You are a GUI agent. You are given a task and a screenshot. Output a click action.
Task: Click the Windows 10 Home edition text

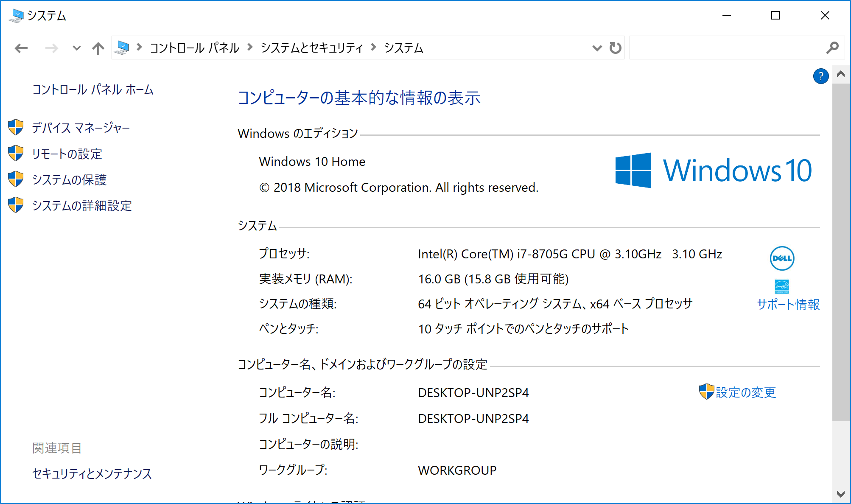[312, 162]
